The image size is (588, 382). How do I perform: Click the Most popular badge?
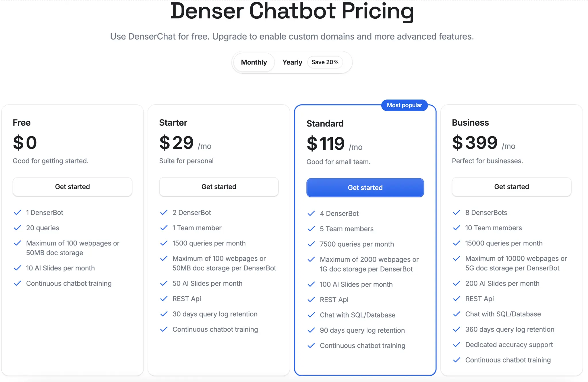click(x=405, y=105)
